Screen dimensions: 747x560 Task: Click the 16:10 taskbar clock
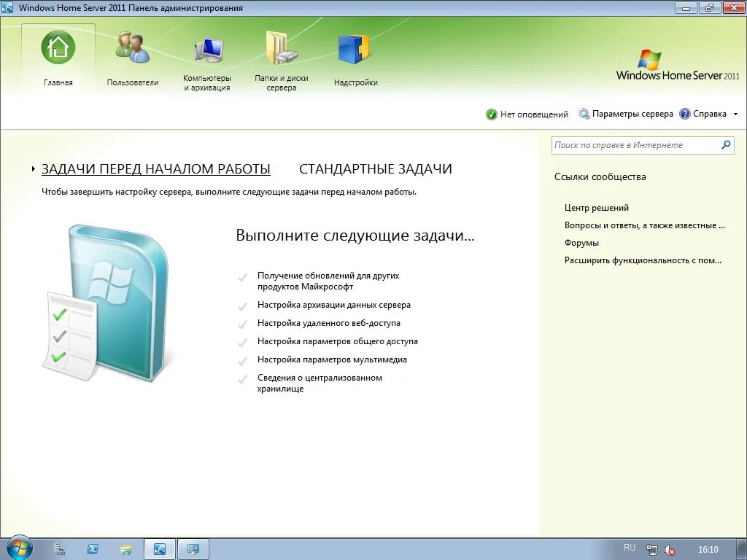[708, 550]
